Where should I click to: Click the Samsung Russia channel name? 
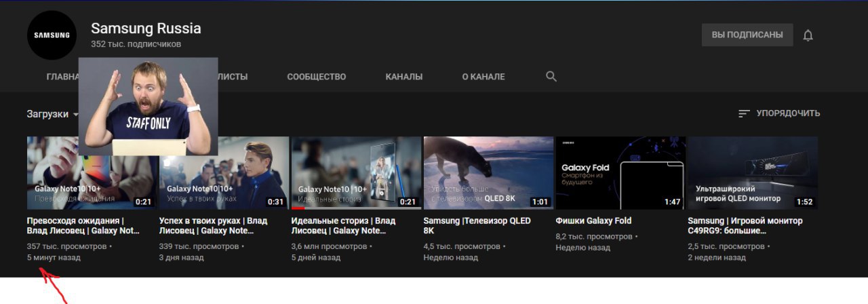click(146, 28)
